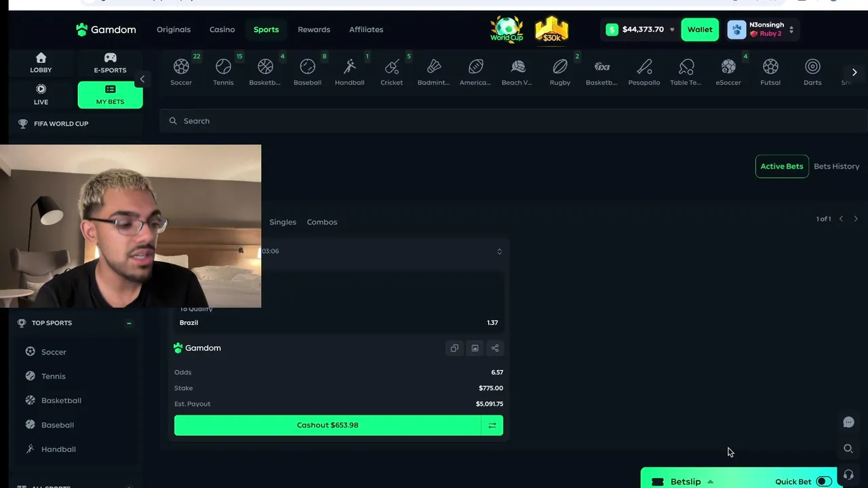Select the American football sport icon
The image size is (868, 488).
[475, 71]
